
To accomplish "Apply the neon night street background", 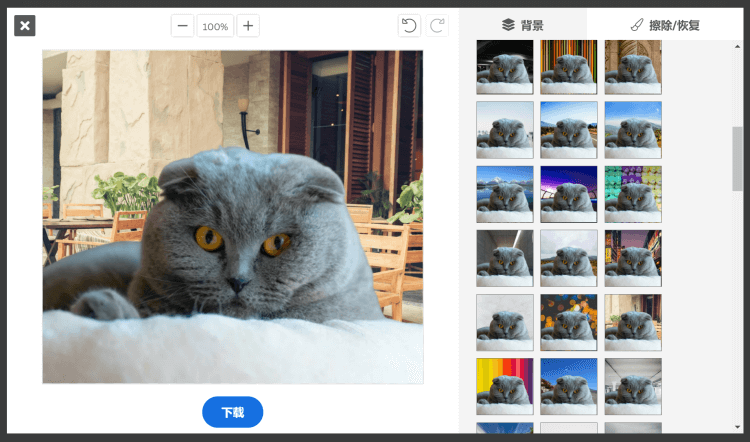I will coord(633,258).
